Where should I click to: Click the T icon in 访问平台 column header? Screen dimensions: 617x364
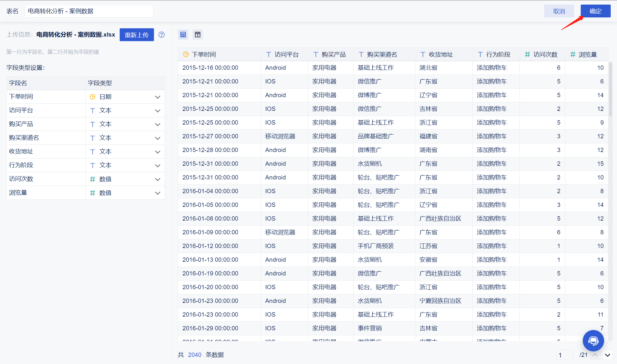(x=269, y=54)
